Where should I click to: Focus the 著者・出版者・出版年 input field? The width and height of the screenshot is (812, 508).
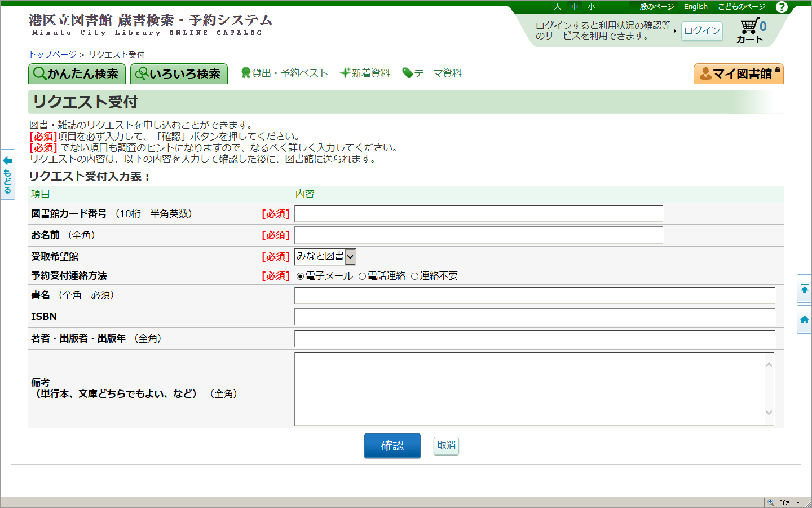pos(535,339)
